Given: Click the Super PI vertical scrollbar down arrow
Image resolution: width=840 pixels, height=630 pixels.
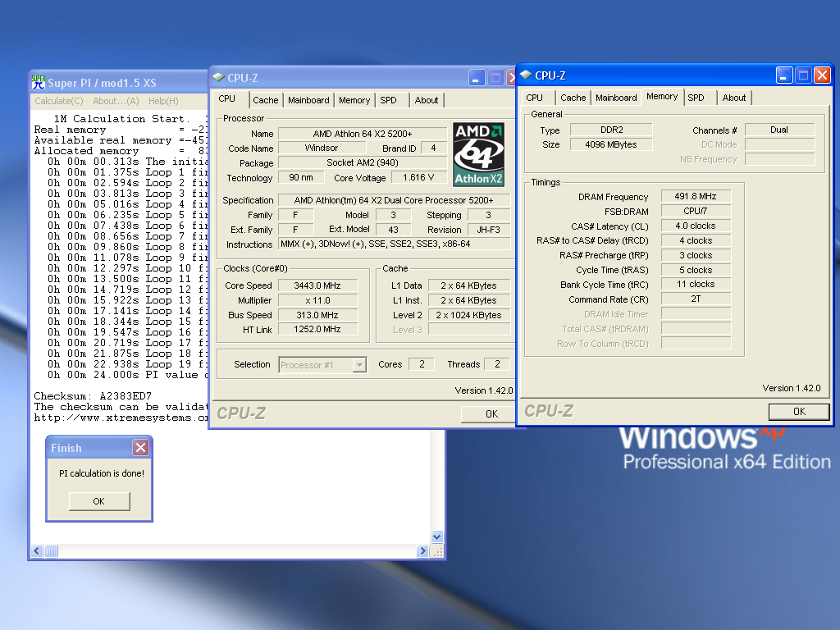Looking at the screenshot, I should coord(436,536).
